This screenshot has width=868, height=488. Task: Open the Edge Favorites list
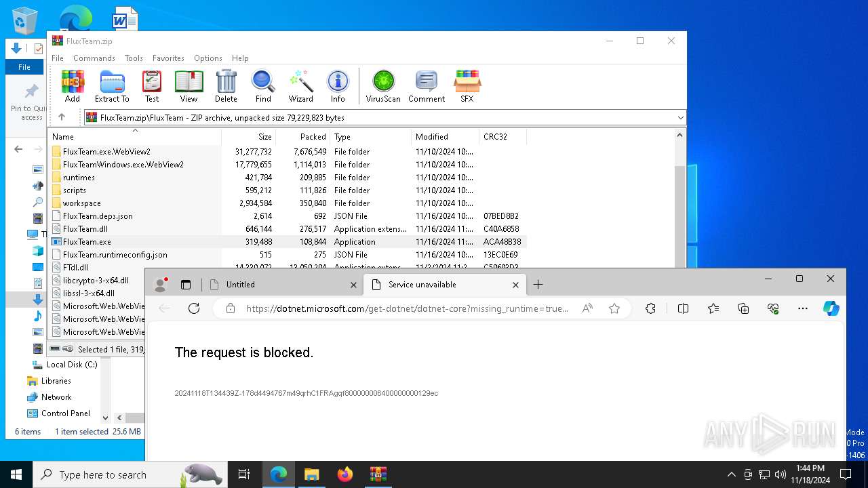pyautogui.click(x=713, y=308)
